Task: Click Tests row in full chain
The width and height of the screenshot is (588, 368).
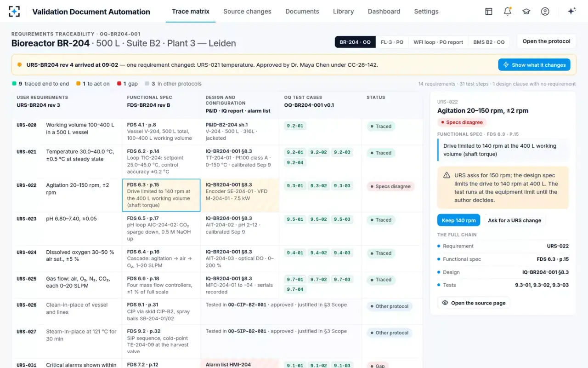Action: (503, 285)
